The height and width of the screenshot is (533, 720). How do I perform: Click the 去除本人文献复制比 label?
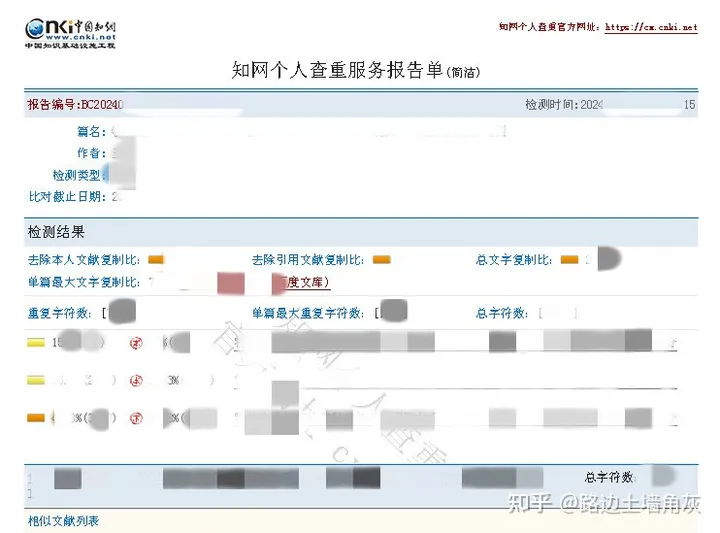(x=84, y=260)
